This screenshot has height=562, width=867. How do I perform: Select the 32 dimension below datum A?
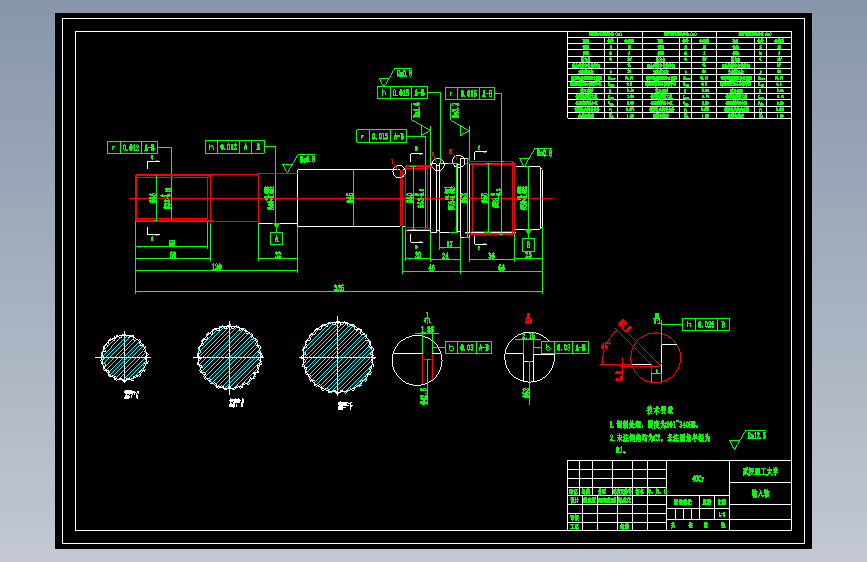pos(278,255)
